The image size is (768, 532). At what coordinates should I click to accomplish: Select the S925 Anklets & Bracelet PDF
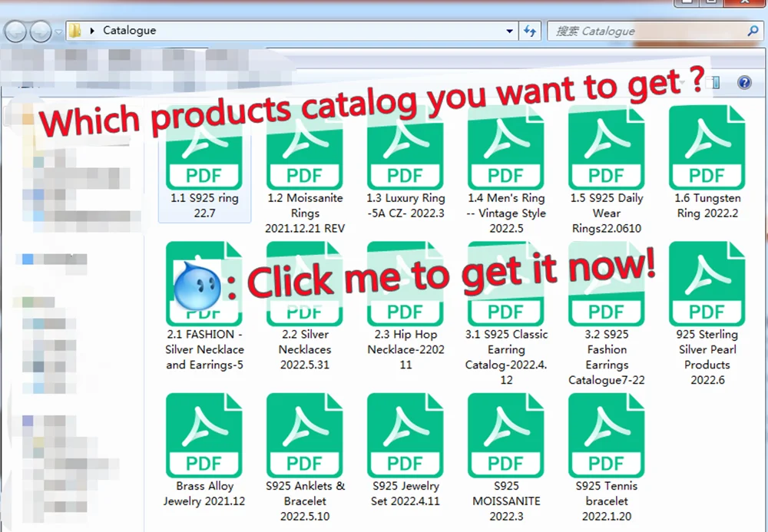[x=305, y=458]
